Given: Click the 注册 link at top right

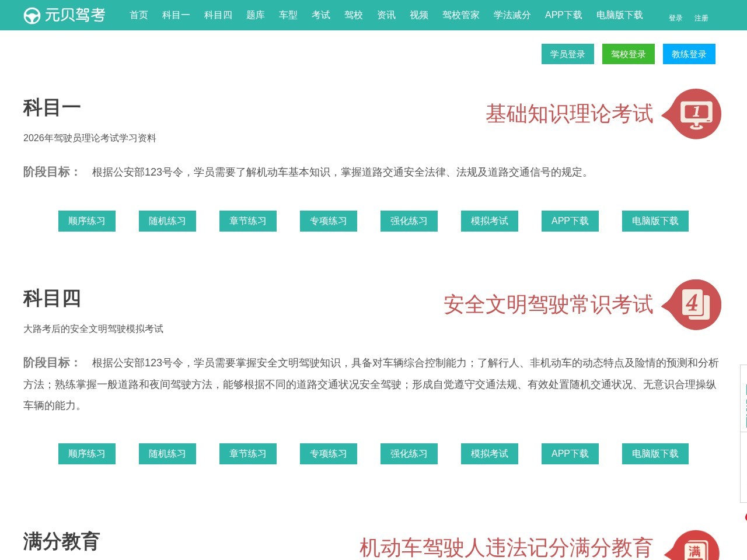Looking at the screenshot, I should (x=700, y=18).
